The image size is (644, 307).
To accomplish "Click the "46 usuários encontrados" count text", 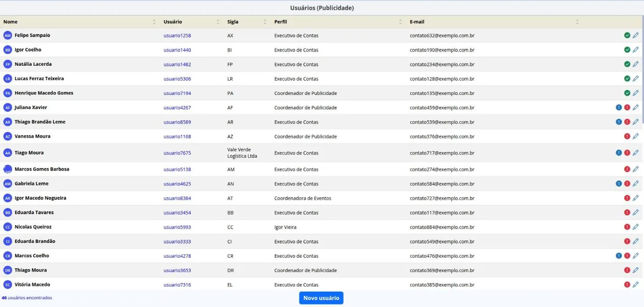I will coord(27,298).
